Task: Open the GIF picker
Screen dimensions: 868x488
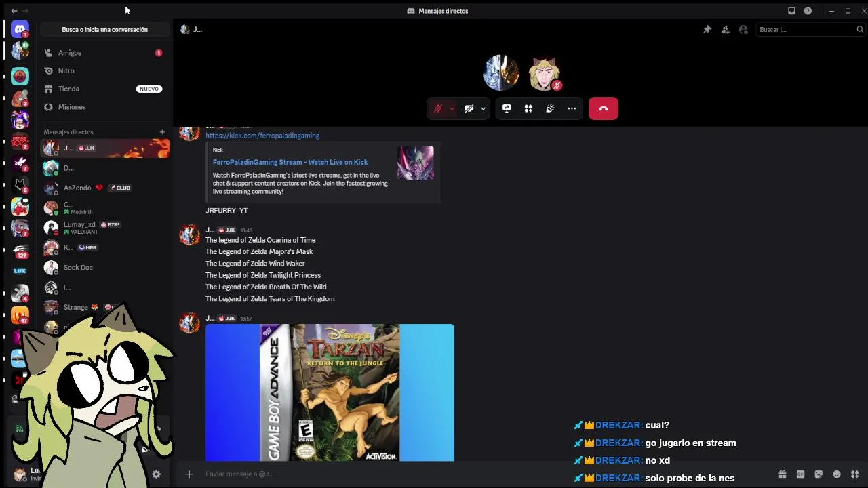Action: [x=800, y=474]
